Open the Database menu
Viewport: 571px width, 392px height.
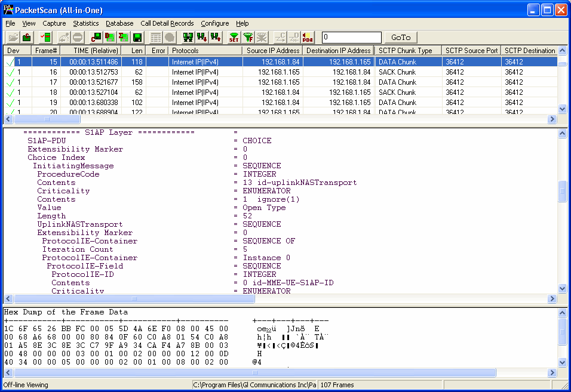click(119, 23)
